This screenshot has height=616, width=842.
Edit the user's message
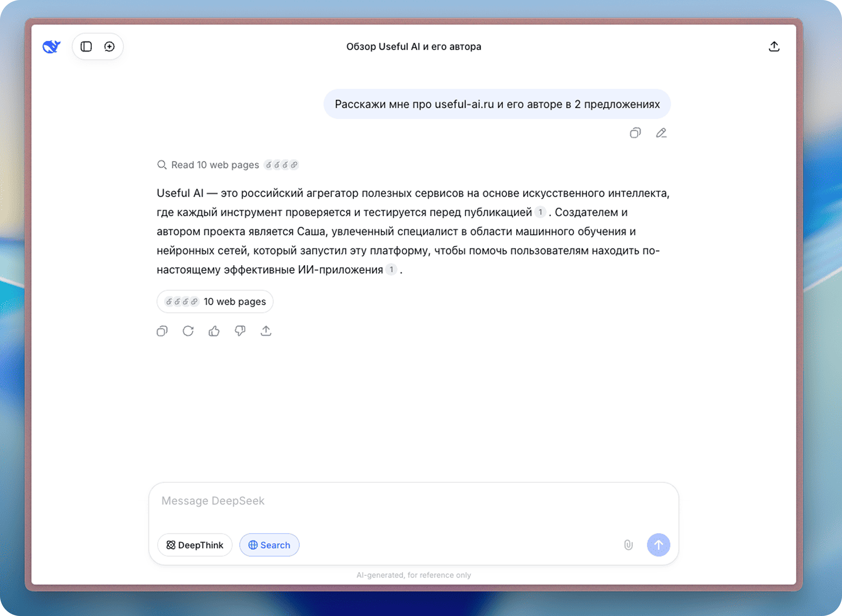coord(662,133)
